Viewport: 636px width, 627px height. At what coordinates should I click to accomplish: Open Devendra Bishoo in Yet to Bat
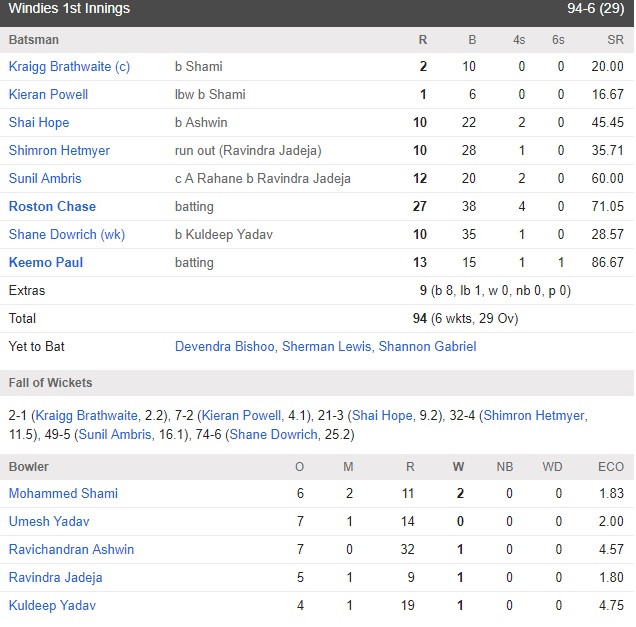[225, 346]
